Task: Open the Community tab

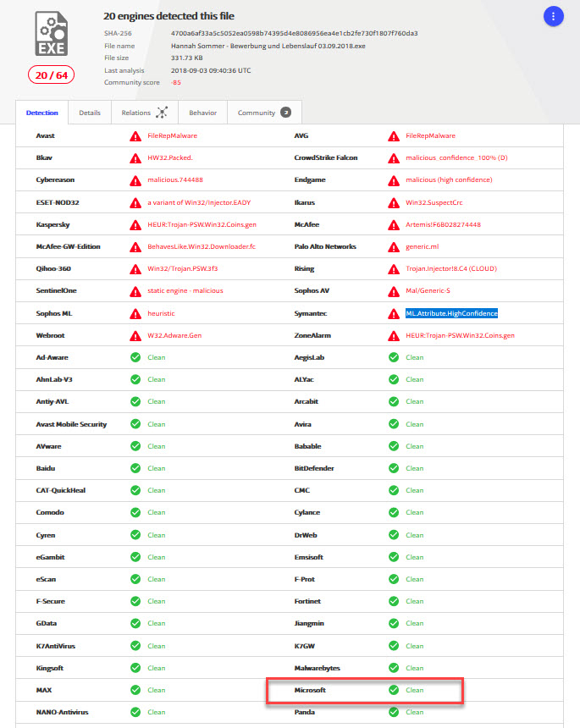Action: (x=265, y=113)
